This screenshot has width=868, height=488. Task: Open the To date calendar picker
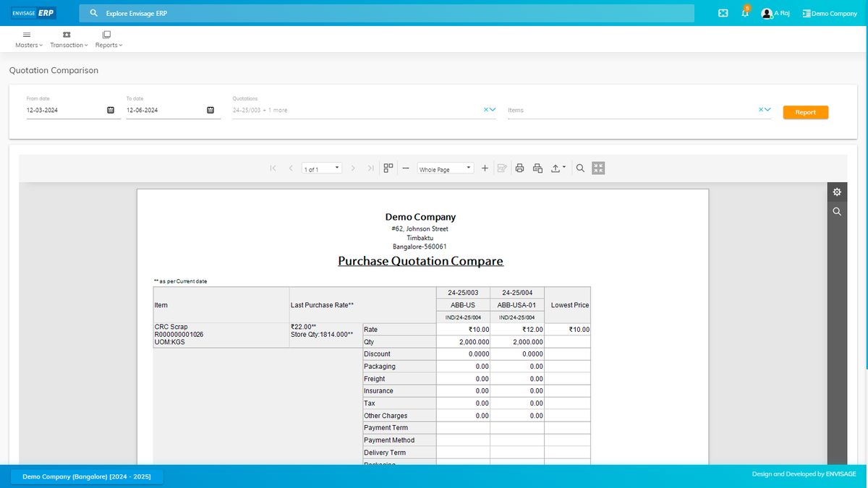click(210, 110)
